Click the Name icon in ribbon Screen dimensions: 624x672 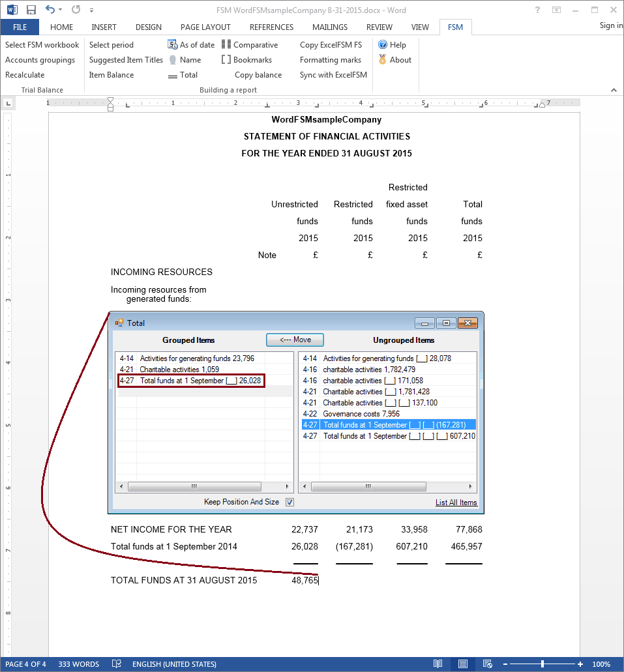pos(172,59)
